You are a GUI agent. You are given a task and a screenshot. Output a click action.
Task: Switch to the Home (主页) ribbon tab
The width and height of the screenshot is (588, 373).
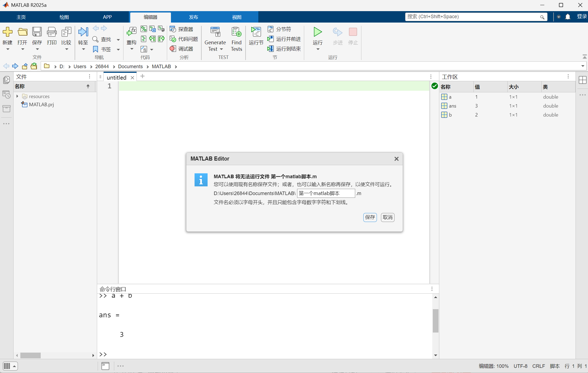(x=21, y=17)
